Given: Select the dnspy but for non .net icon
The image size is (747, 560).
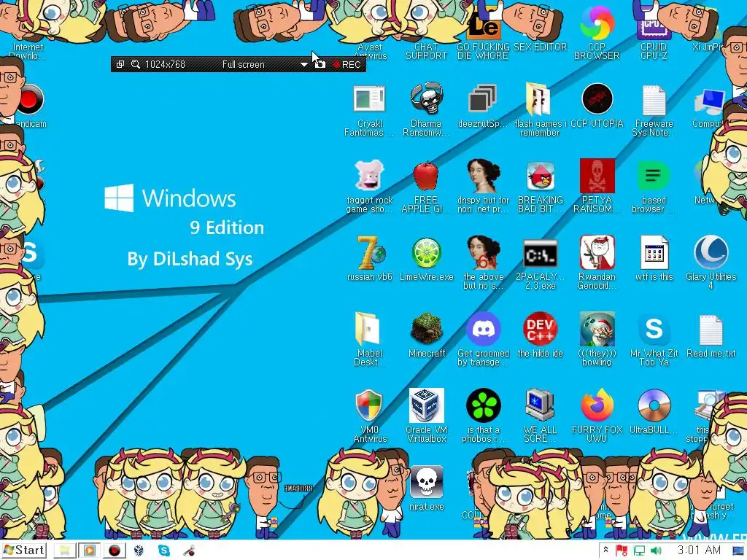Looking at the screenshot, I should click(x=483, y=187).
